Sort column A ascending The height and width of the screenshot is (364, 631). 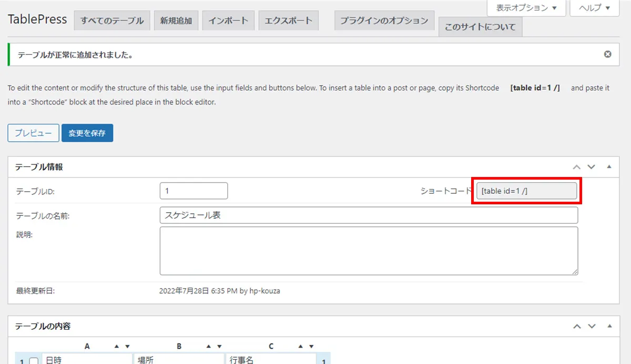[x=117, y=347]
